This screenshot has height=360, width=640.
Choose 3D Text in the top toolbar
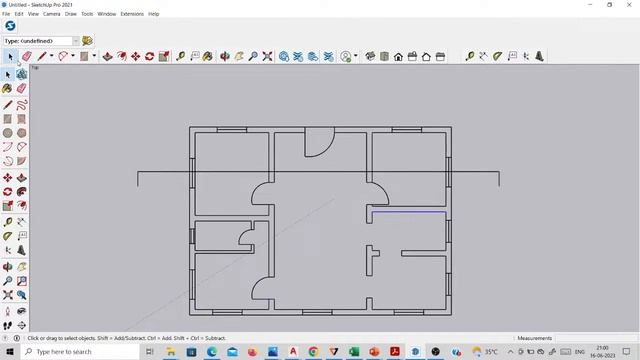coord(540,56)
